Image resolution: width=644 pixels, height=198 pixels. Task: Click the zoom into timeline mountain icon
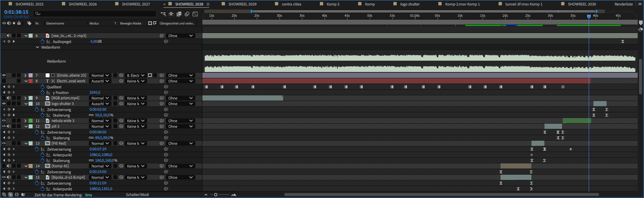point(234,195)
